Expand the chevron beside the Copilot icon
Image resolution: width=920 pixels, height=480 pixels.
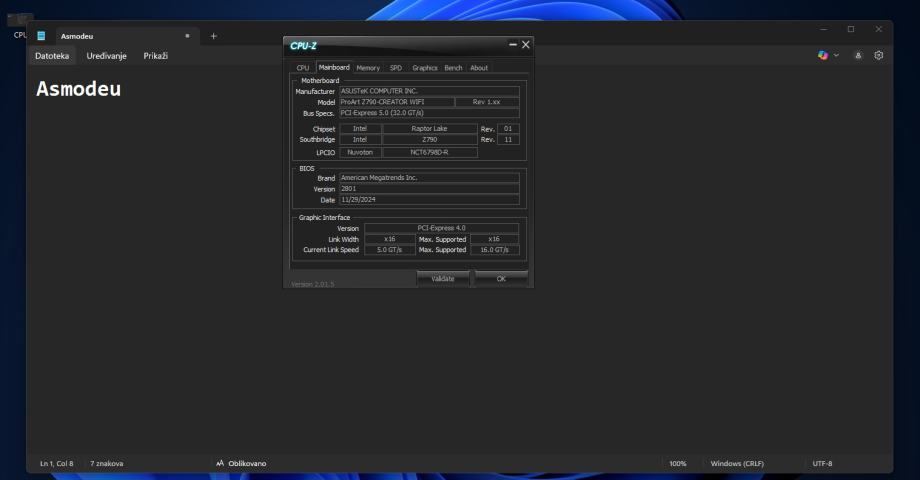(836, 55)
